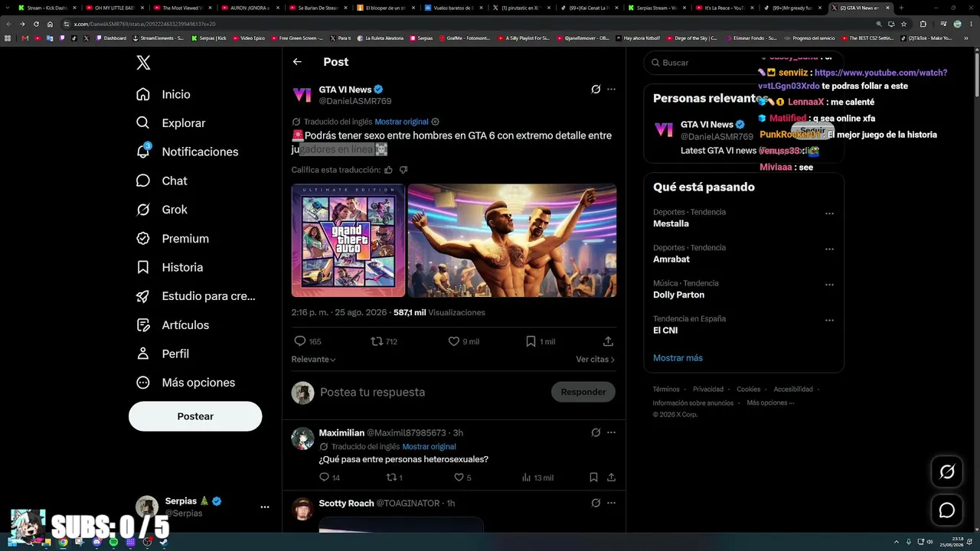Open Discord from the taskbar
This screenshot has width=980, height=551.
click(x=96, y=543)
